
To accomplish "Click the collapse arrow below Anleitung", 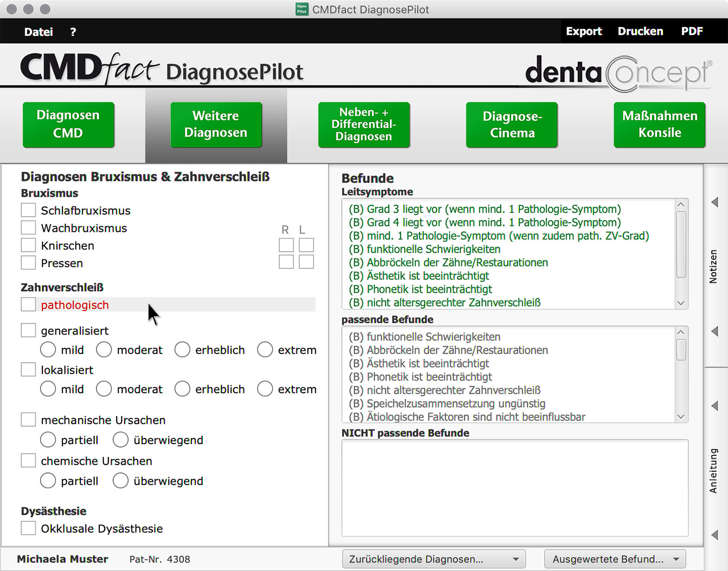I will [714, 535].
